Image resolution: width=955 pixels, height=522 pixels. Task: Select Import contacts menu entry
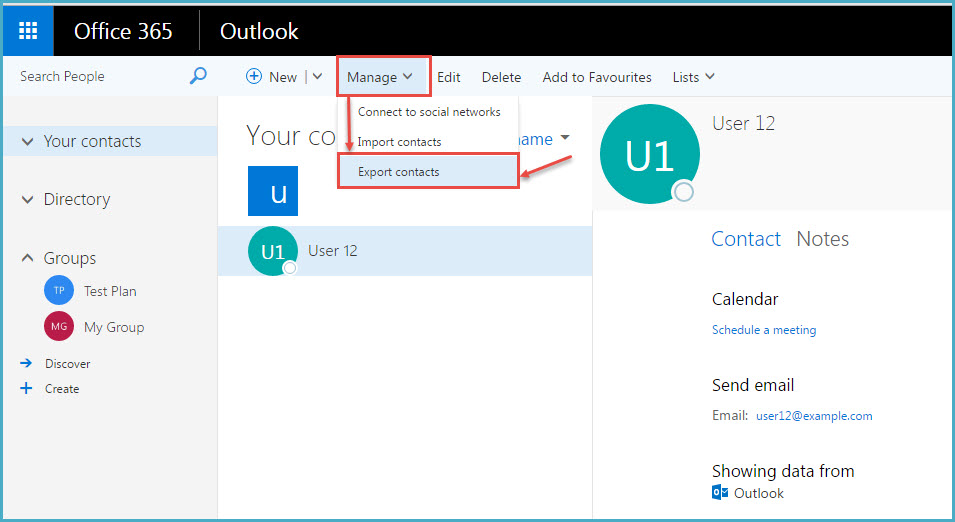[429, 142]
